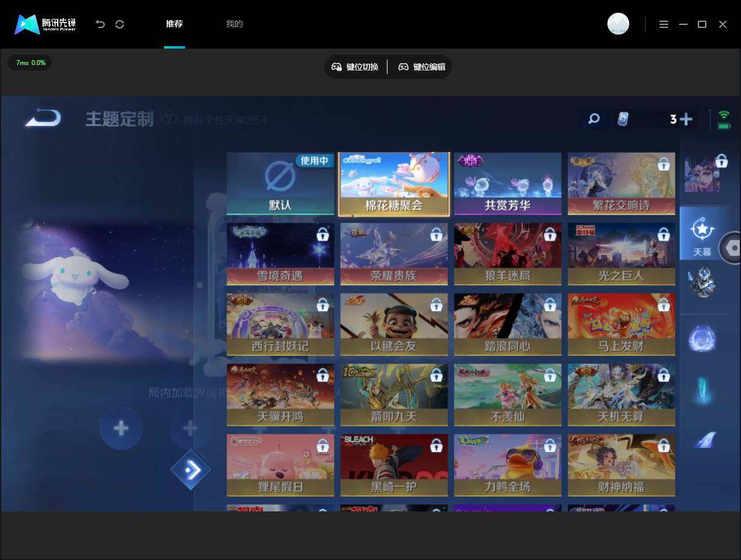This screenshot has width=741, height=560.
Task: Open the hero portrait sidebar category
Action: tap(704, 173)
